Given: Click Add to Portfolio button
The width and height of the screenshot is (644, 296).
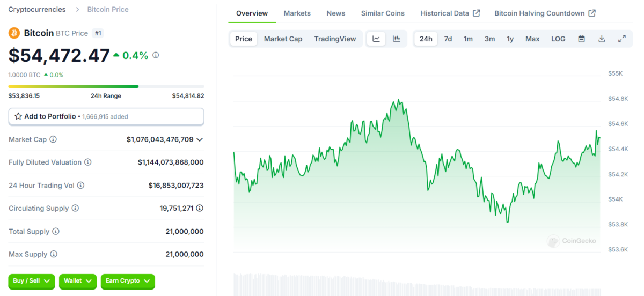Looking at the screenshot, I should [x=106, y=116].
